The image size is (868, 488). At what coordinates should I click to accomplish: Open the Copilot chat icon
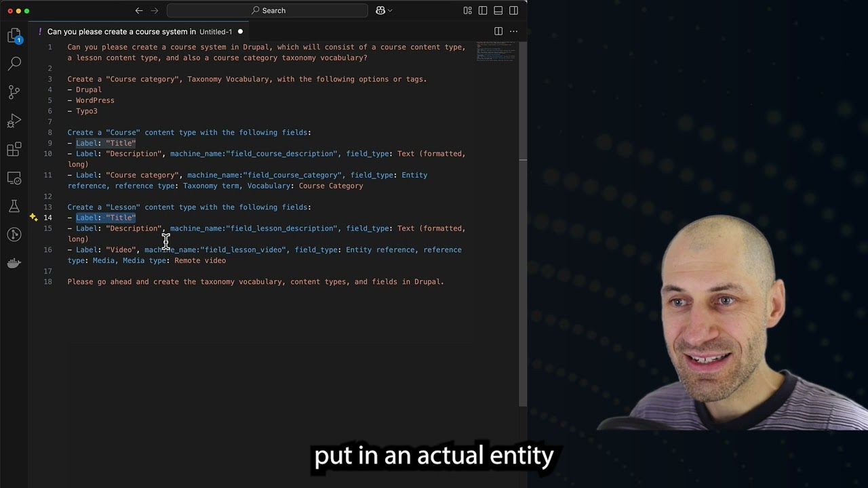(380, 10)
